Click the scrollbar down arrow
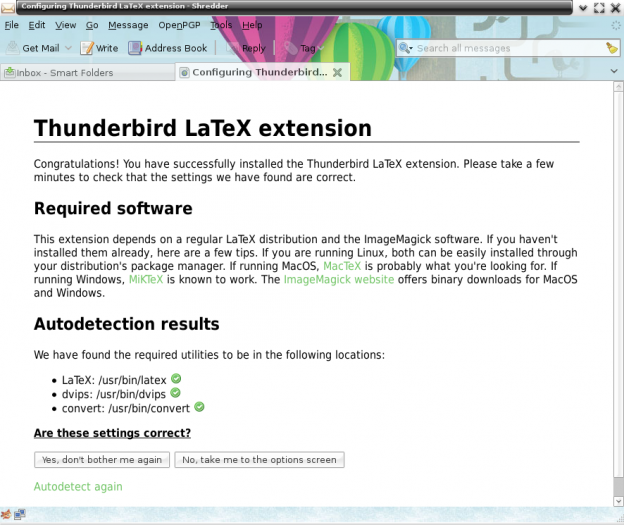The image size is (624, 525). pos(618,501)
